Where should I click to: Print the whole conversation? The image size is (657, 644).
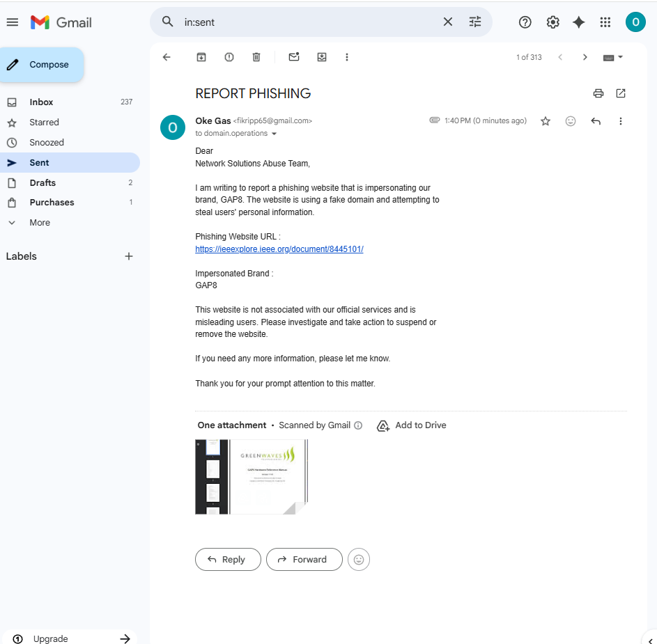[598, 93]
